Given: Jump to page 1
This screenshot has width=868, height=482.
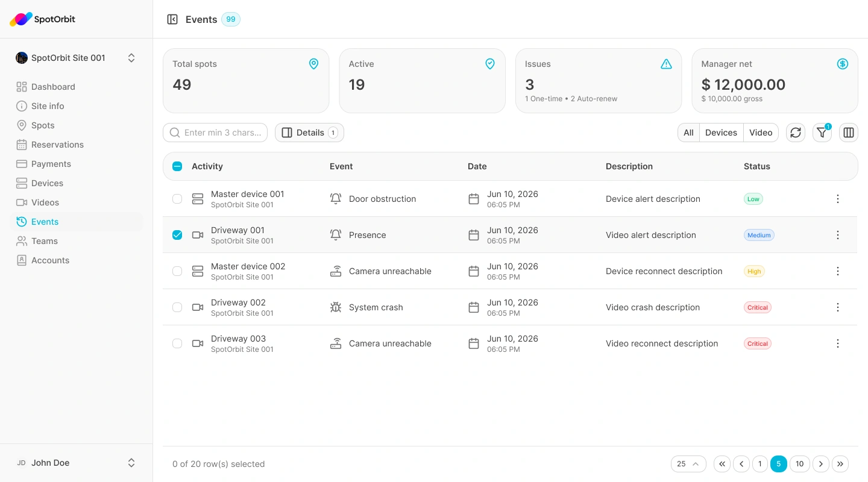Looking at the screenshot, I should 760,464.
